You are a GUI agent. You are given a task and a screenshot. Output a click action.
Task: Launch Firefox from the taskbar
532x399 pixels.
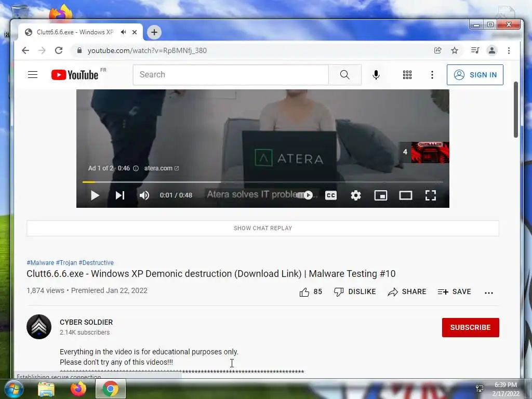pos(78,389)
